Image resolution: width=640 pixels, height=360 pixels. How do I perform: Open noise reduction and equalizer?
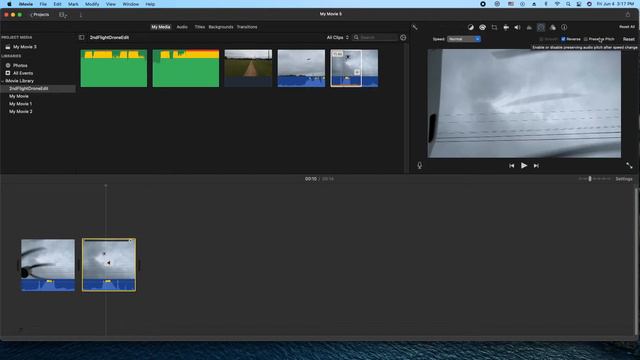click(529, 27)
